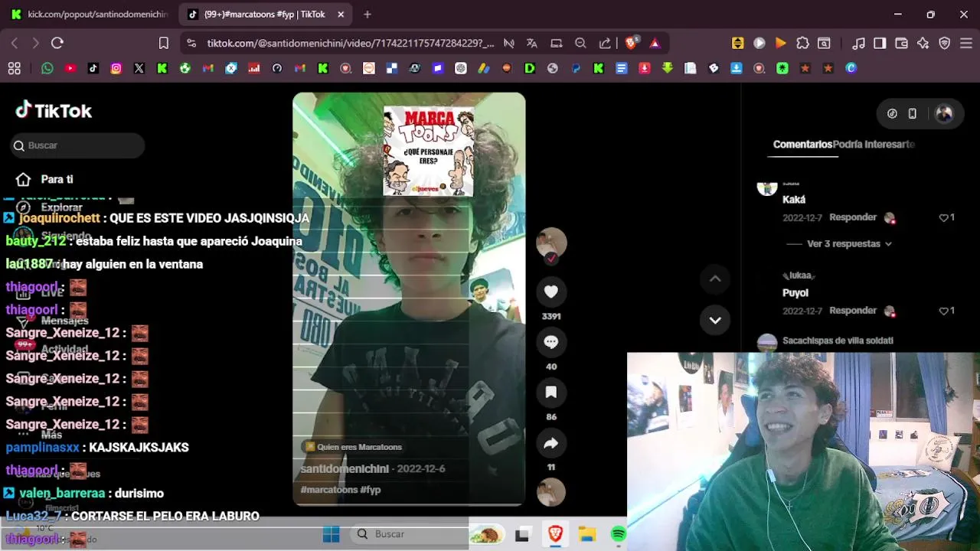
Task: Close the TikTok browser tab
Action: tap(341, 14)
